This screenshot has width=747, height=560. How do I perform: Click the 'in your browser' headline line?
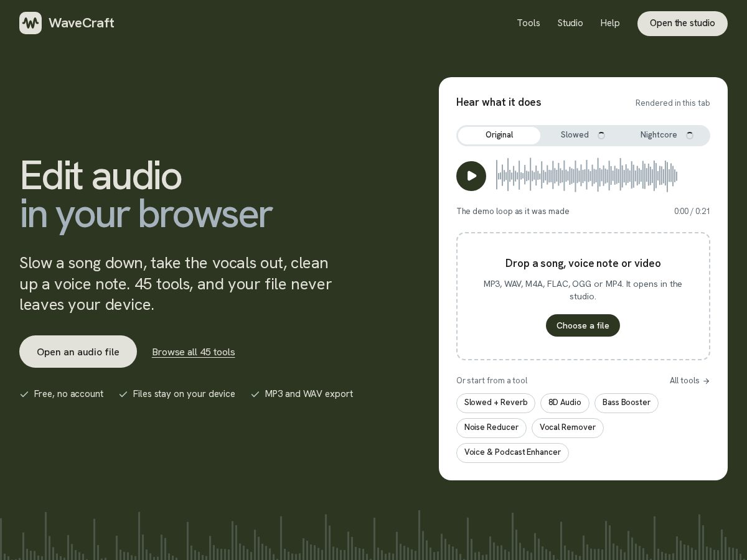click(x=146, y=214)
